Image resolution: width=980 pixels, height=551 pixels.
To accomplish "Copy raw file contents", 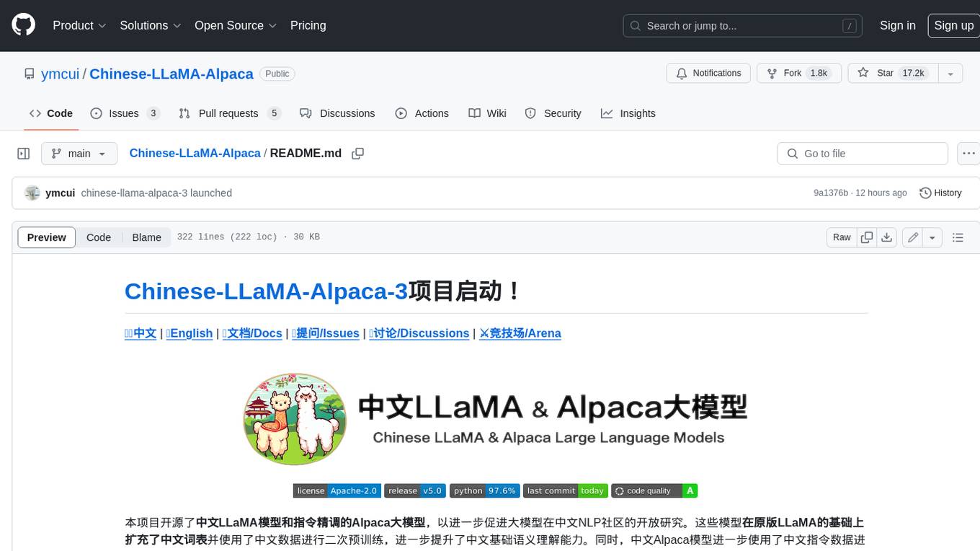I will coord(867,237).
